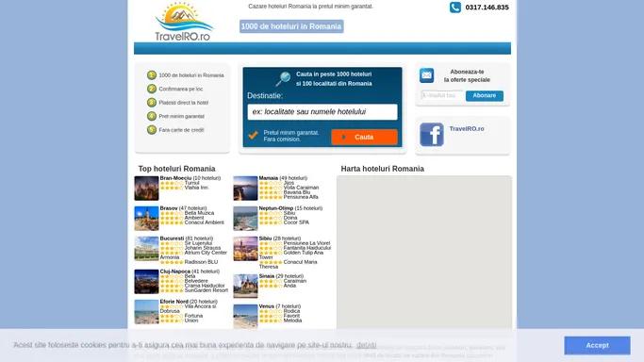The height and width of the screenshot is (362, 644).
Task: Open hotel SunGarden Resort link
Action: (206, 290)
